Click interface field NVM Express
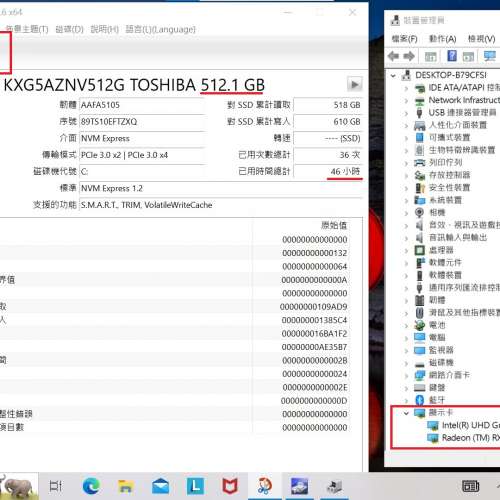 [x=142, y=138]
